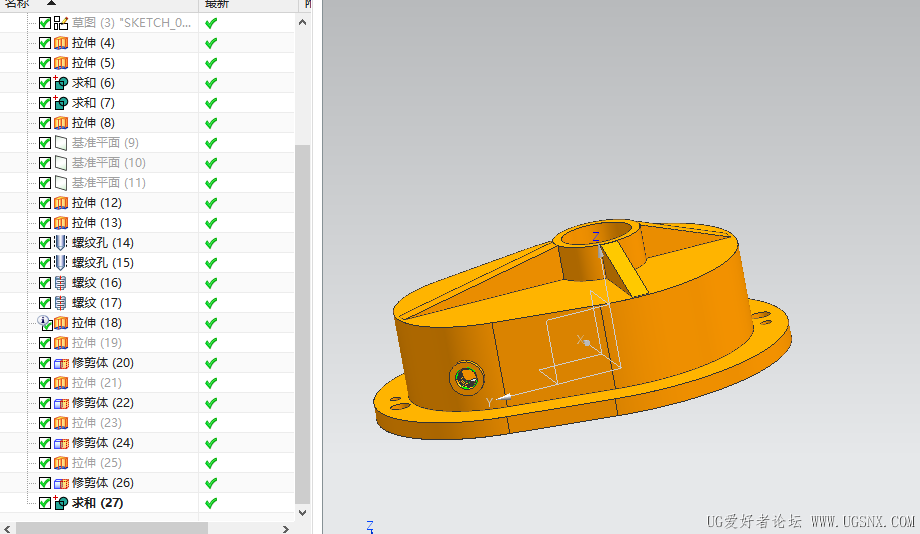Screen dimensions: 920x534
Task: Disable the 修剪体 (24) feature checkbox
Action: click(x=45, y=443)
